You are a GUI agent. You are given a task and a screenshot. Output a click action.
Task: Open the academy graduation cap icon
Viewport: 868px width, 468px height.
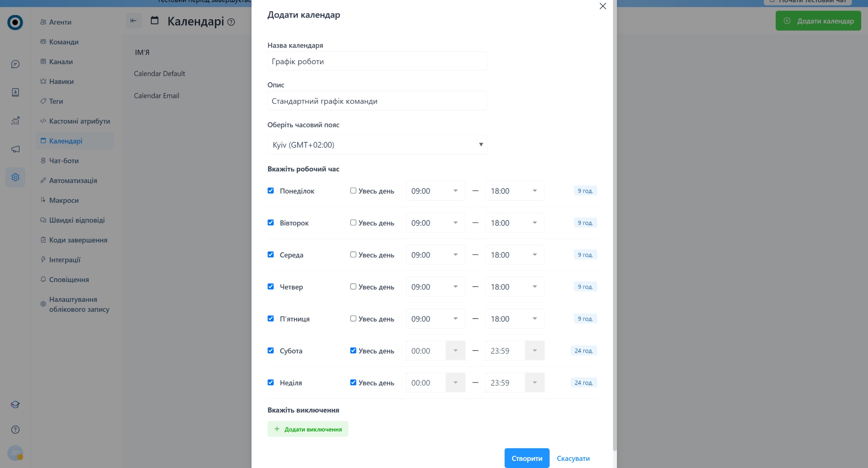tap(15, 405)
